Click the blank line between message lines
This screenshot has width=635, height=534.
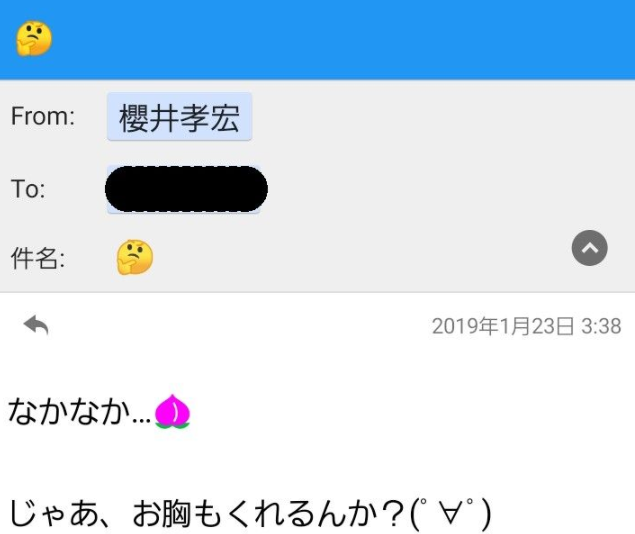tap(318, 463)
